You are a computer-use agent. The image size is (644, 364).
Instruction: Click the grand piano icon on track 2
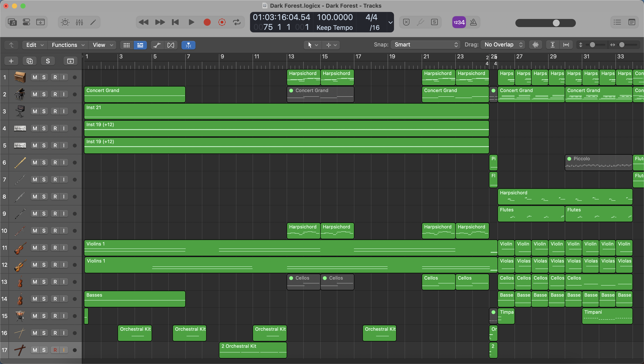(x=20, y=94)
